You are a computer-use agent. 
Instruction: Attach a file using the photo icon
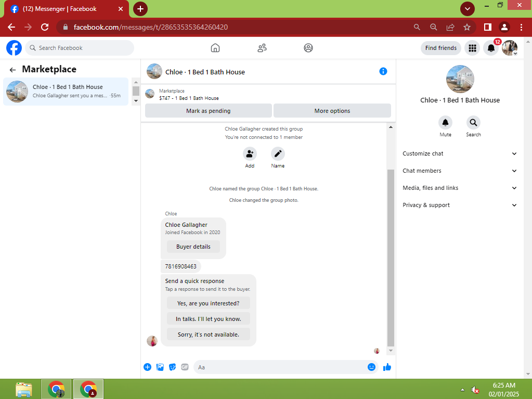click(160, 367)
